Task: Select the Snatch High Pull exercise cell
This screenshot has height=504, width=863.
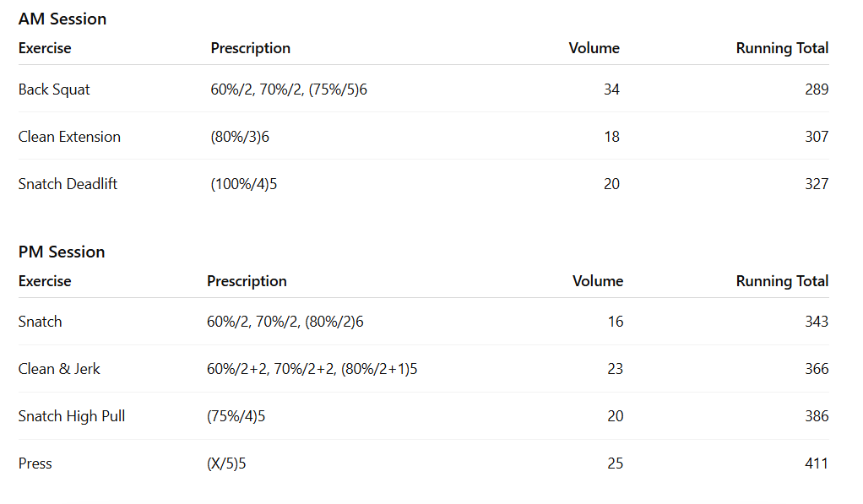Action: tap(72, 416)
